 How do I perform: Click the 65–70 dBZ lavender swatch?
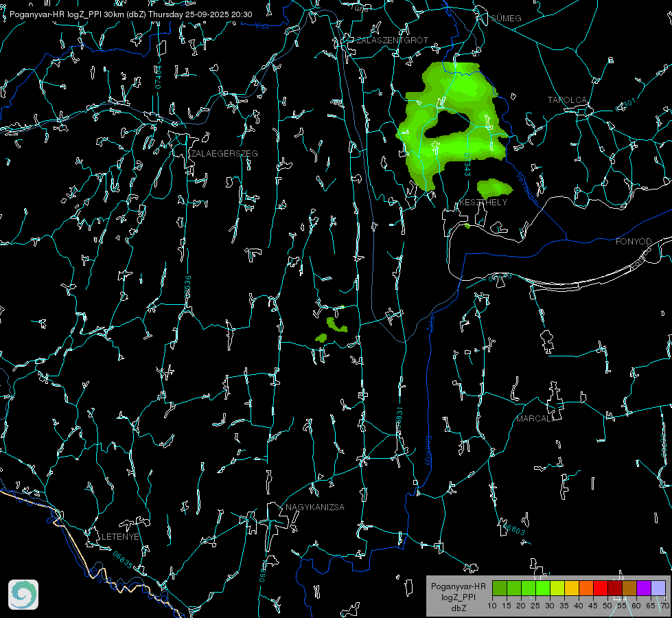point(658,588)
